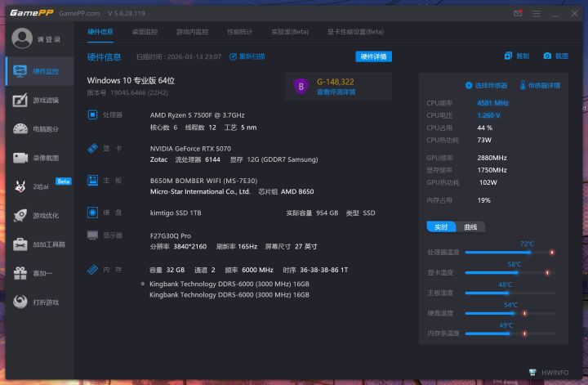588x385 pixels.
Task: Click the 处理器温度 72°C bar
Action: click(510, 252)
